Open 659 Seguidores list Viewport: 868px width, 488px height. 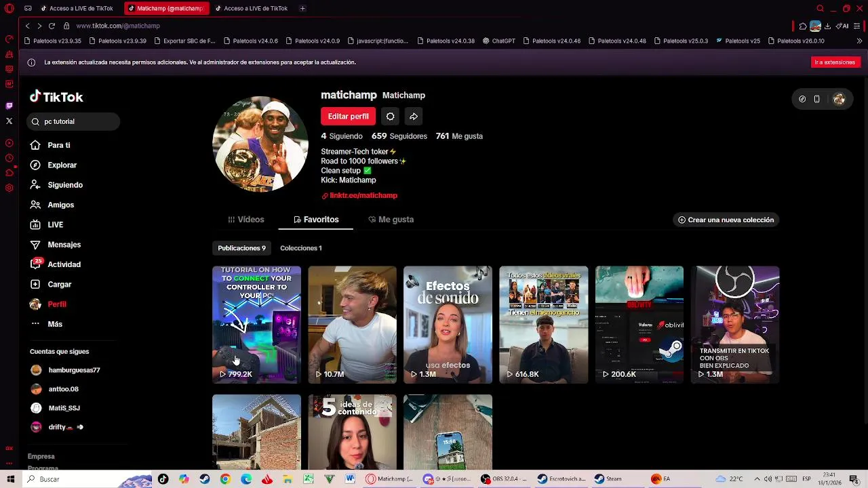pos(399,136)
